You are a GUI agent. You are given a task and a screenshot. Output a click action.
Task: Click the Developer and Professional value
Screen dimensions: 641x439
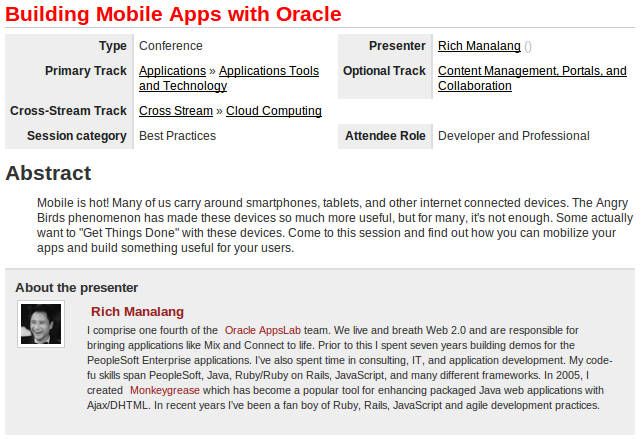pos(514,136)
